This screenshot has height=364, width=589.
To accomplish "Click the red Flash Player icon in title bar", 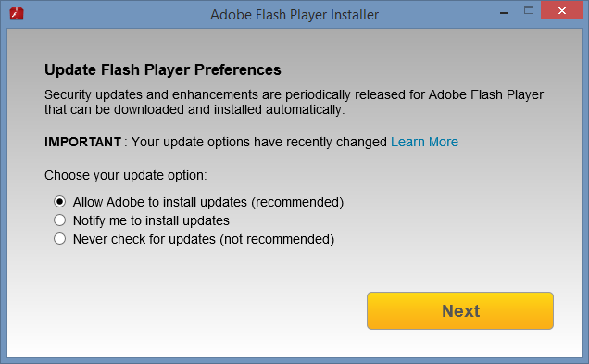I will (17, 14).
